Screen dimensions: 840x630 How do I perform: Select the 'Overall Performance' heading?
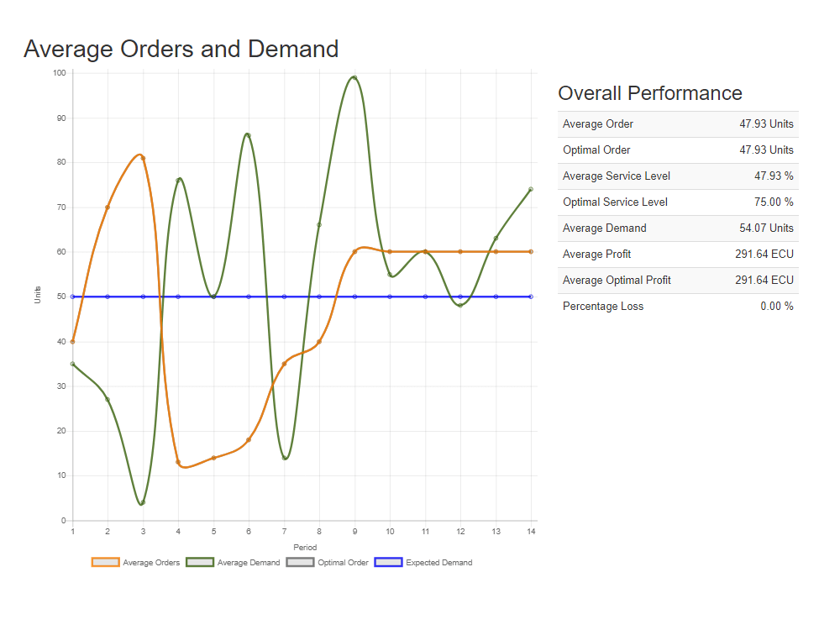[x=650, y=93]
